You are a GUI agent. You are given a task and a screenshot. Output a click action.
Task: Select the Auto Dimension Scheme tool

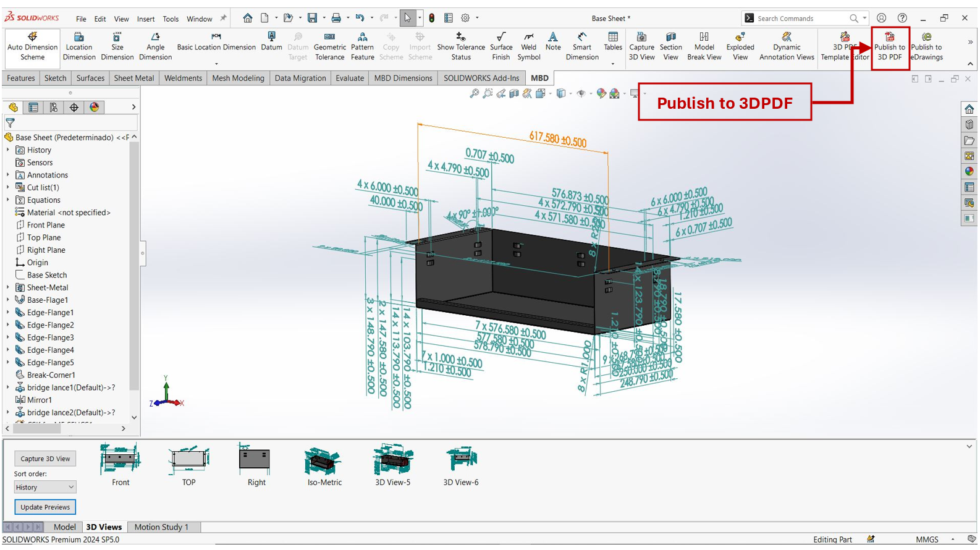[32, 46]
